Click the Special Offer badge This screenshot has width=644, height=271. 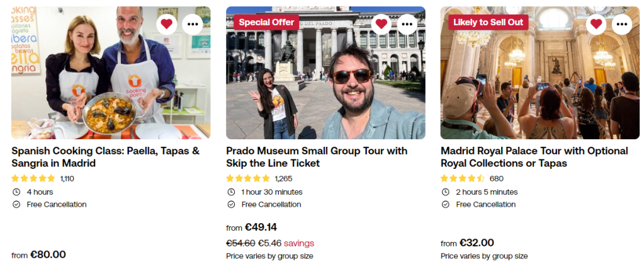click(266, 22)
